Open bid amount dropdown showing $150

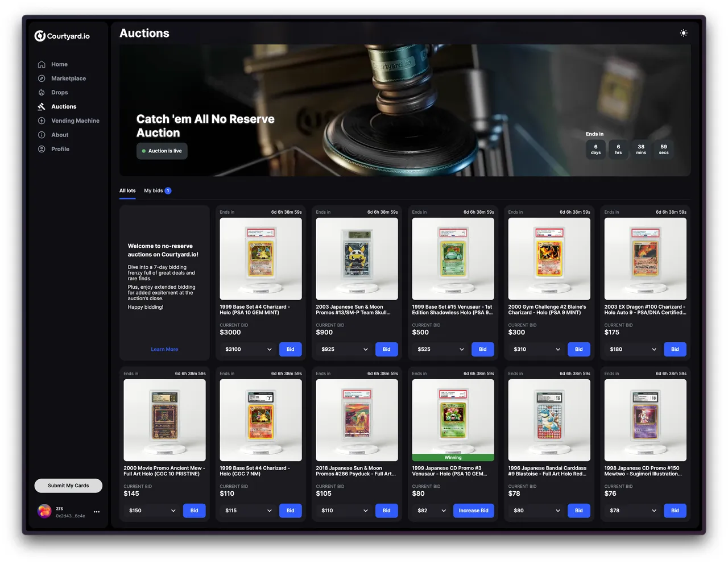tap(152, 511)
